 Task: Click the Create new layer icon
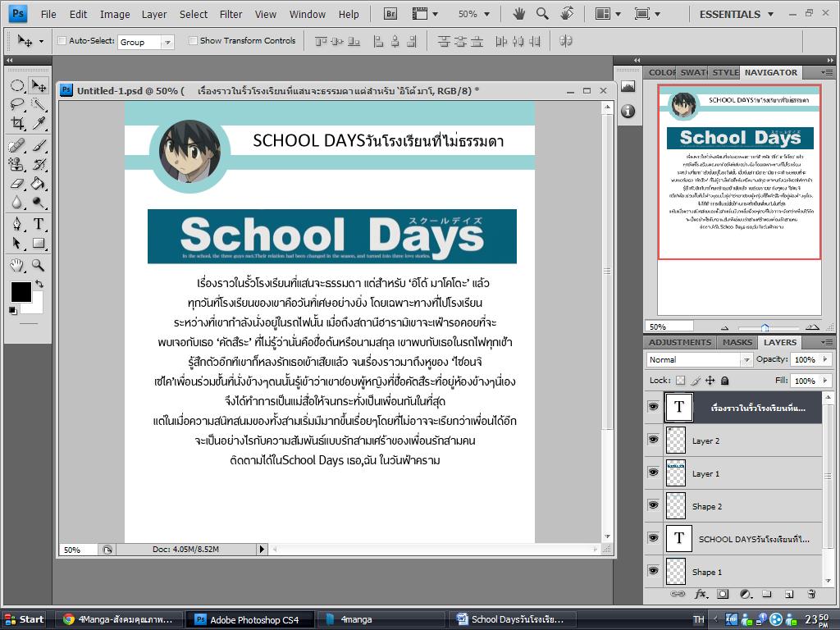coord(789,594)
